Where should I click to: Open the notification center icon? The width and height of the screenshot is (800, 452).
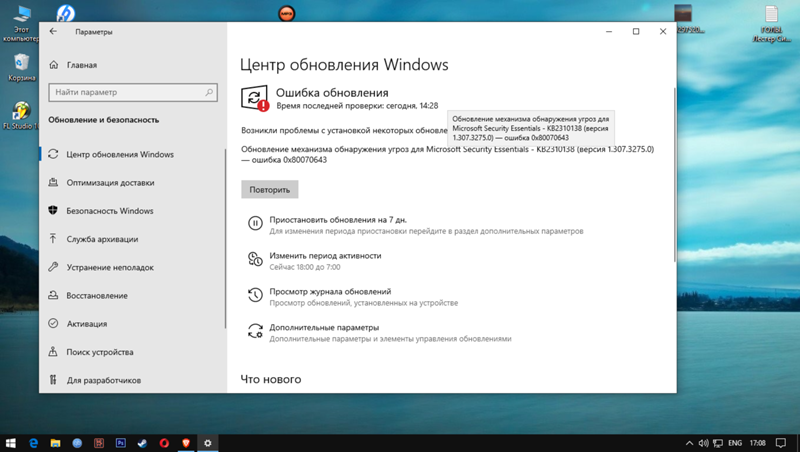(x=781, y=443)
